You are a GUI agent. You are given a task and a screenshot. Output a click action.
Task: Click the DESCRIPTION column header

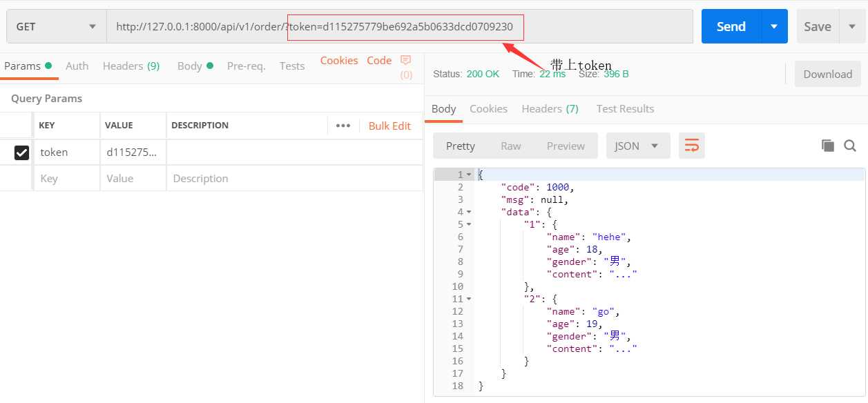(200, 126)
